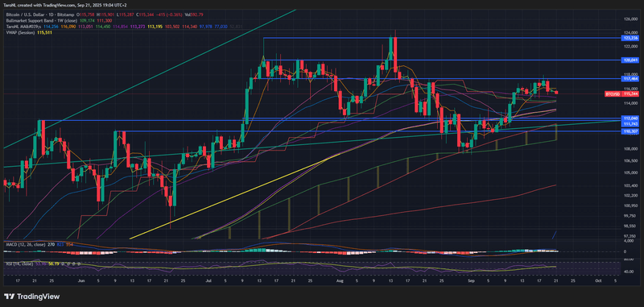
Task: Click the 108,000 price axis label
Action: tap(630, 149)
